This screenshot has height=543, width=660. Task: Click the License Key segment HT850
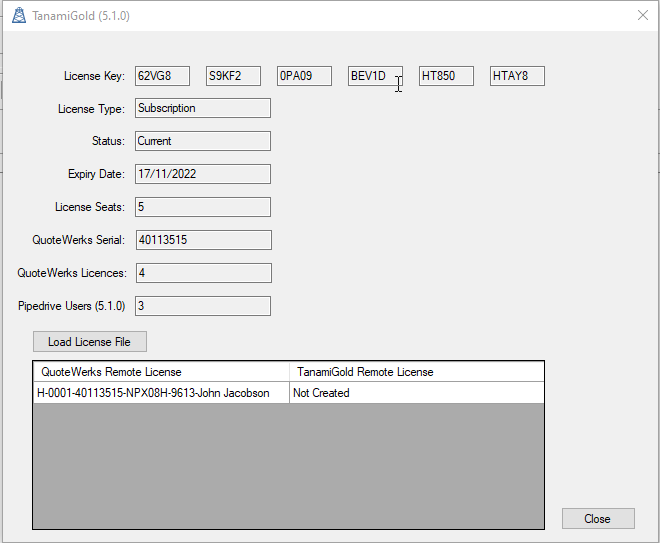[446, 76]
